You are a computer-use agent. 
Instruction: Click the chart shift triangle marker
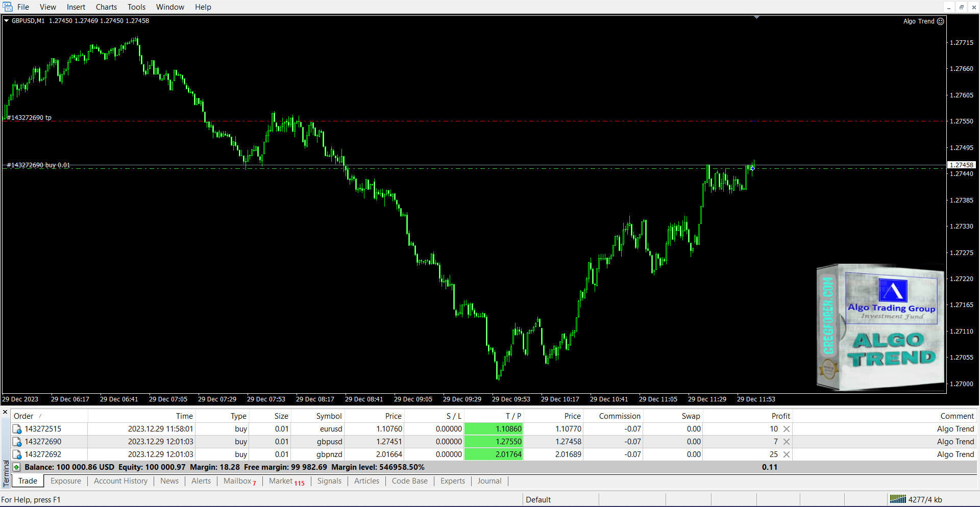click(x=756, y=18)
